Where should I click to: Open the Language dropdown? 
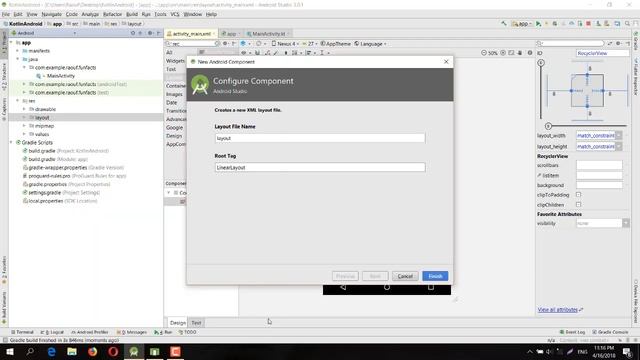370,44
